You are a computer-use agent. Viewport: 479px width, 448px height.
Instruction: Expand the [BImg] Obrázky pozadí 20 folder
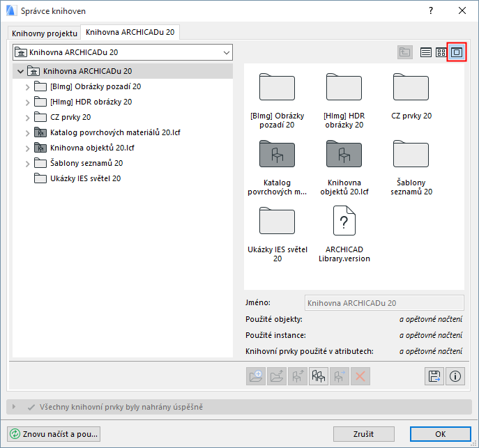(x=27, y=87)
